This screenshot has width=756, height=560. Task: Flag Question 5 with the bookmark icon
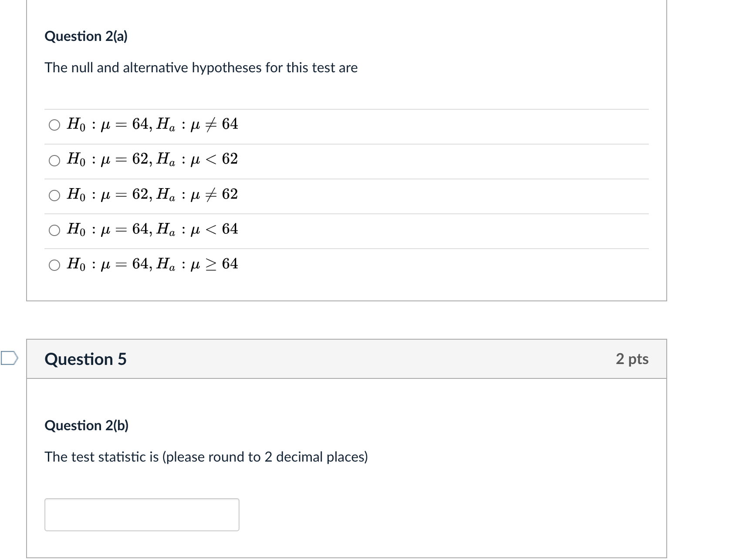click(x=9, y=358)
